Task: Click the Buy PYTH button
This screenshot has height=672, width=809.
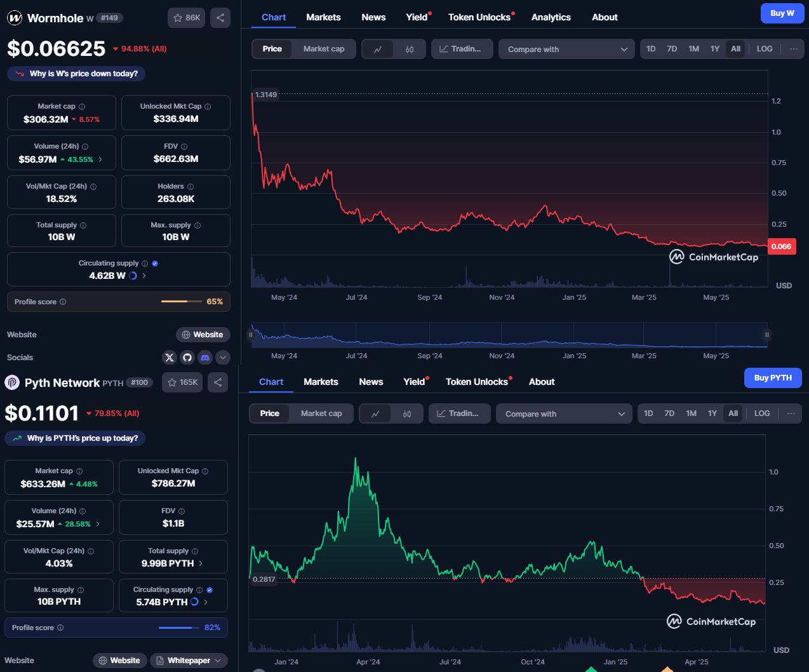Action: 773,378
